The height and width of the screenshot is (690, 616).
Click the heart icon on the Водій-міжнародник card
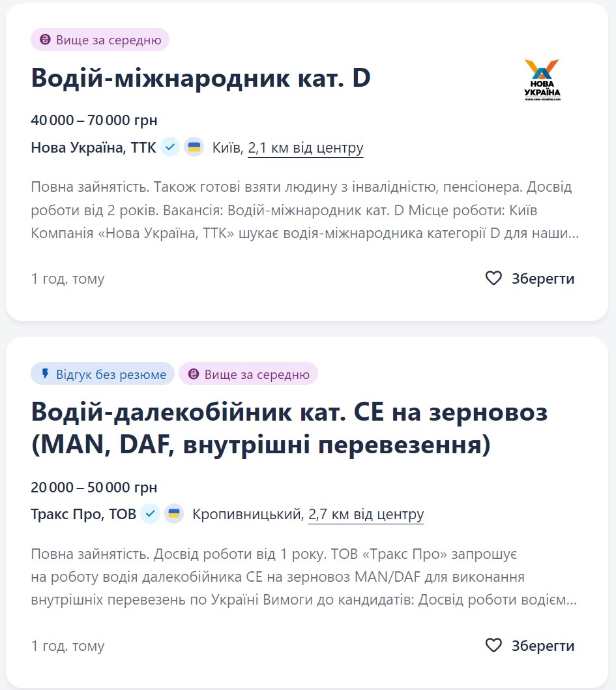pos(494,278)
